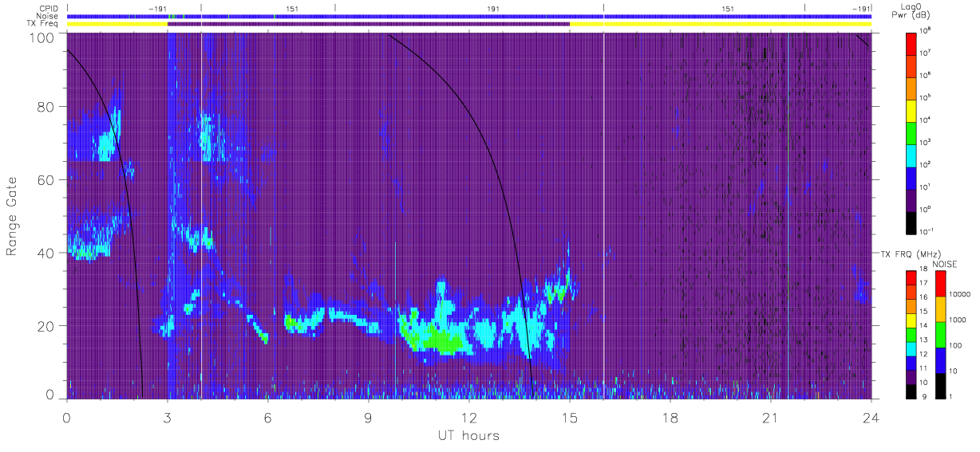Image resolution: width=980 pixels, height=452 pixels.
Task: Click the 'TX FRQ (MHz)' legend title
Action: (x=911, y=254)
